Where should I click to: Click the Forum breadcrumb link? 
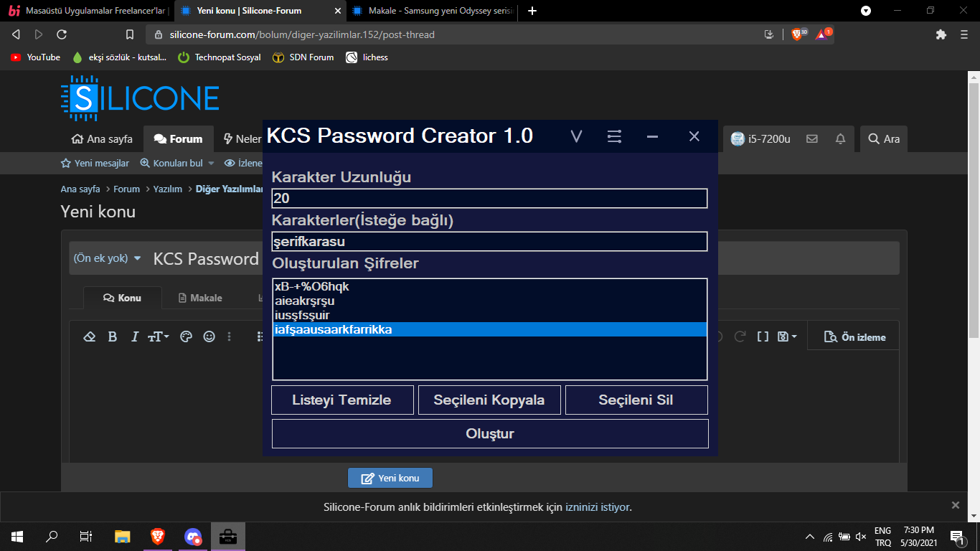(x=126, y=189)
